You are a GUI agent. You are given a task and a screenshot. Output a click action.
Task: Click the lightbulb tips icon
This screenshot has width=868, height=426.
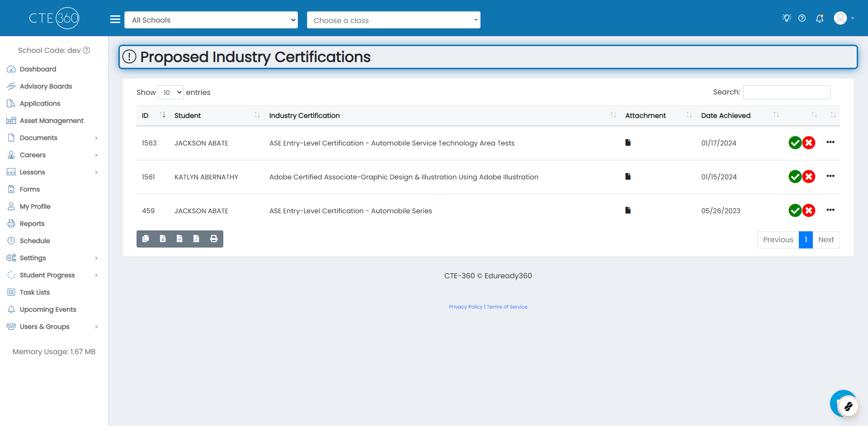787,18
